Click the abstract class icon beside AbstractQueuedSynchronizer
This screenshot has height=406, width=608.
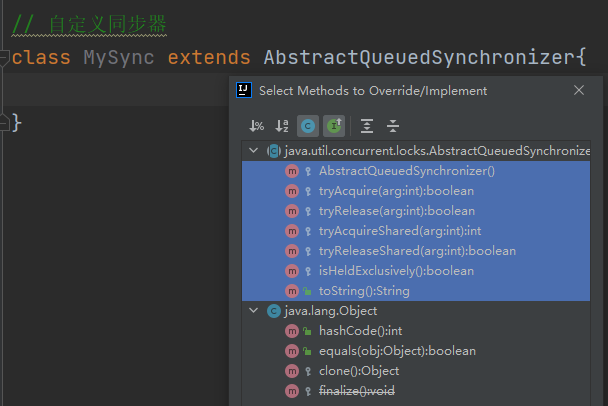274,151
